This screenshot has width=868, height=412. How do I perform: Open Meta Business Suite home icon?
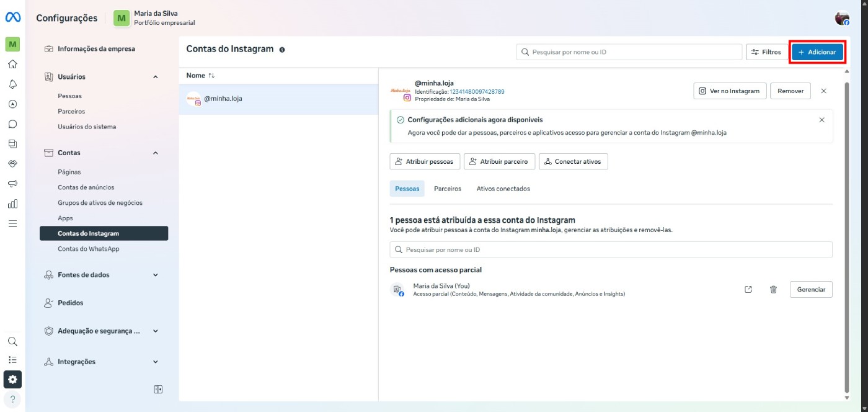click(x=12, y=64)
